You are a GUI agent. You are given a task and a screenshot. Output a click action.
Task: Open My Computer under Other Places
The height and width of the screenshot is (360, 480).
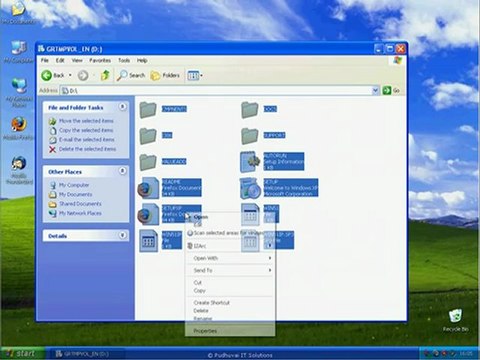[x=74, y=185]
